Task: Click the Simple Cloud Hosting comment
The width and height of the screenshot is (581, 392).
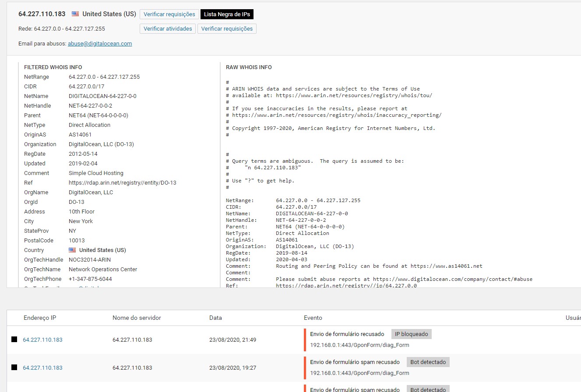Action: pos(96,173)
